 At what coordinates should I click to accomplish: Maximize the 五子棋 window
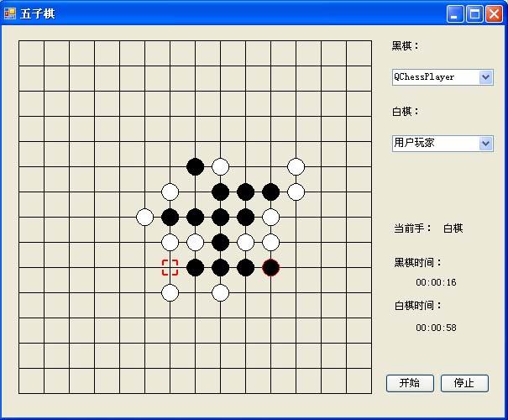[x=474, y=13]
